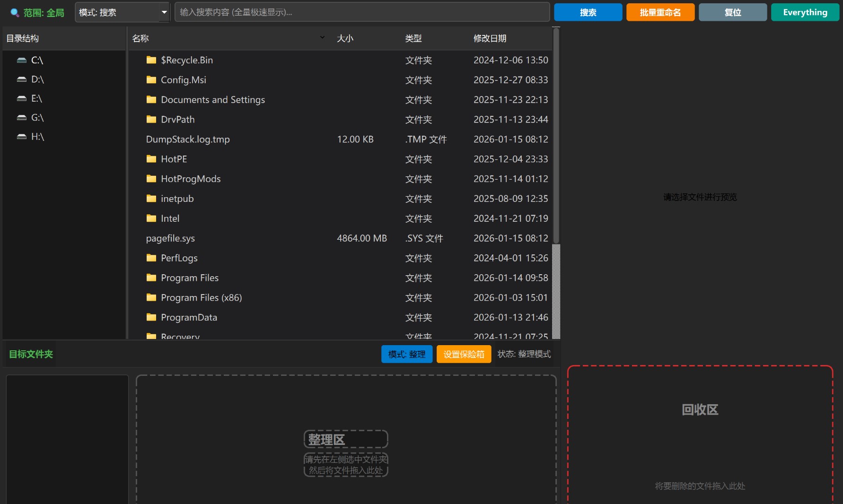This screenshot has height=504, width=843.
Task: Open the G:\ drive in directory tree
Action: [37, 118]
